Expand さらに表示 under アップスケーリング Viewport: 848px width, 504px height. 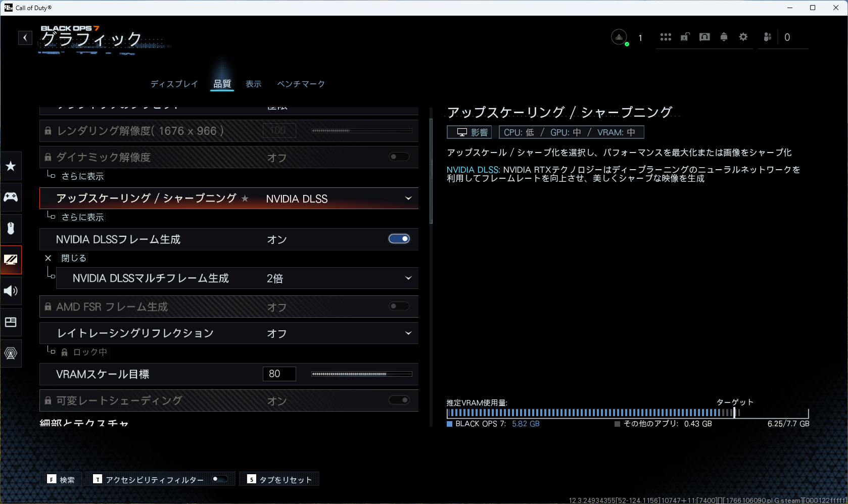click(82, 217)
